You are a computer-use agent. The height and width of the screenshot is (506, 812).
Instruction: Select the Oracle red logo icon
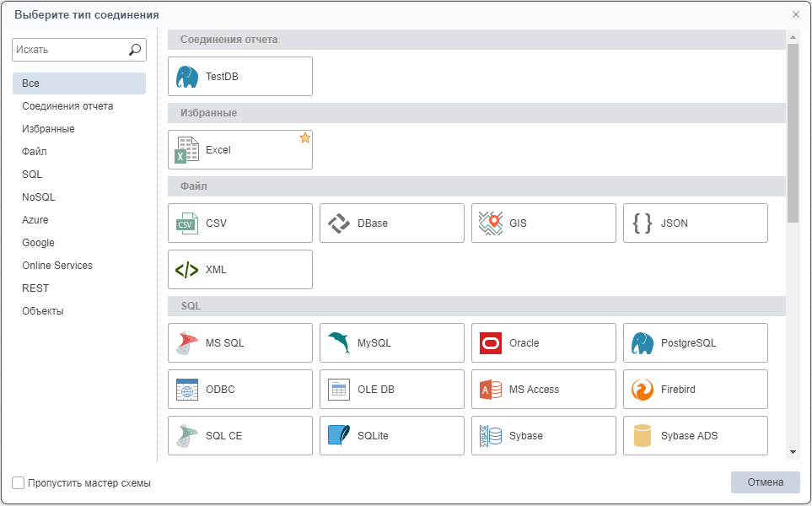pyautogui.click(x=491, y=343)
